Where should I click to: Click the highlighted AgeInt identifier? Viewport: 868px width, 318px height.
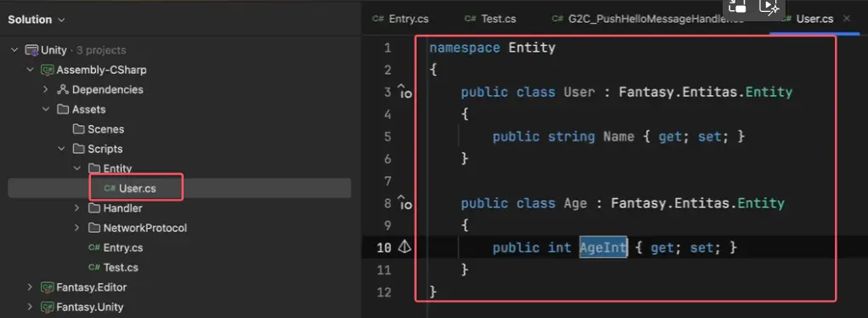coord(604,247)
